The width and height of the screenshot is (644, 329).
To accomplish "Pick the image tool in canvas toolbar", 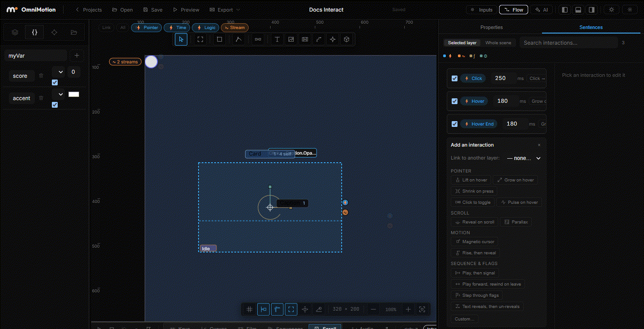I will coord(291,39).
